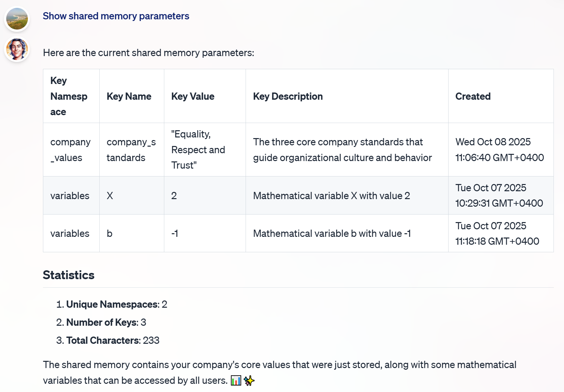Click the variables namespace for key b
The height and width of the screenshot is (392, 564).
[70, 233]
